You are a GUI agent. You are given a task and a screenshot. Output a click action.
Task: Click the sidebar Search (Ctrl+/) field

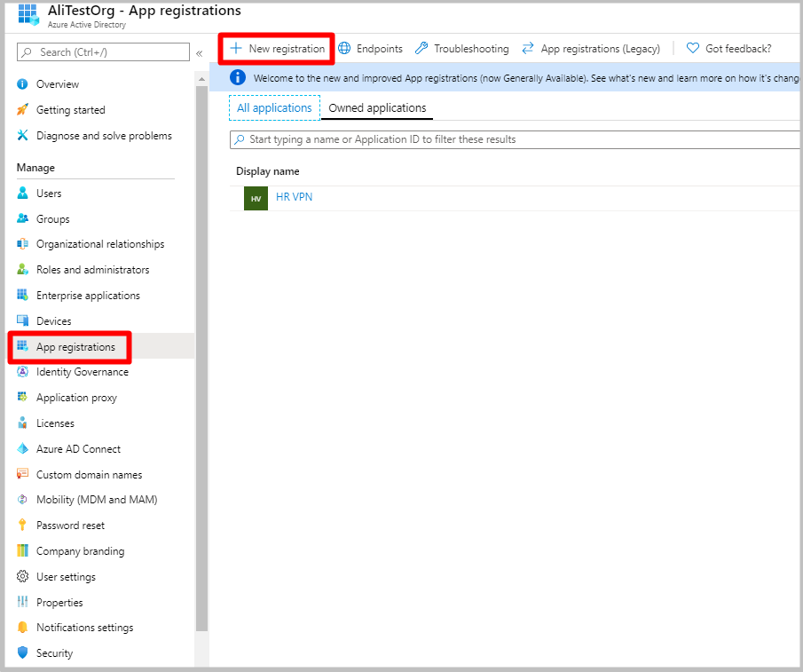coord(104,52)
